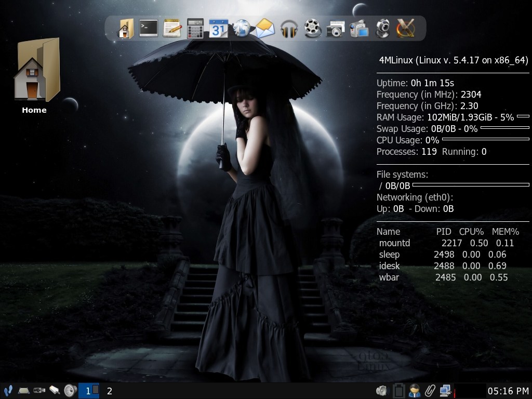532x399 pixels.
Task: Click the 4MLinux version header text
Action: (454, 60)
